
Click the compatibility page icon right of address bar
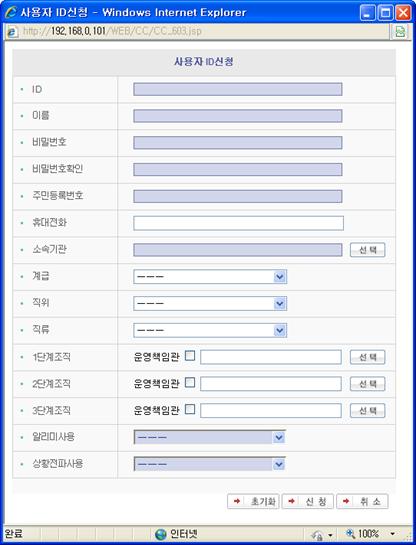(x=400, y=32)
